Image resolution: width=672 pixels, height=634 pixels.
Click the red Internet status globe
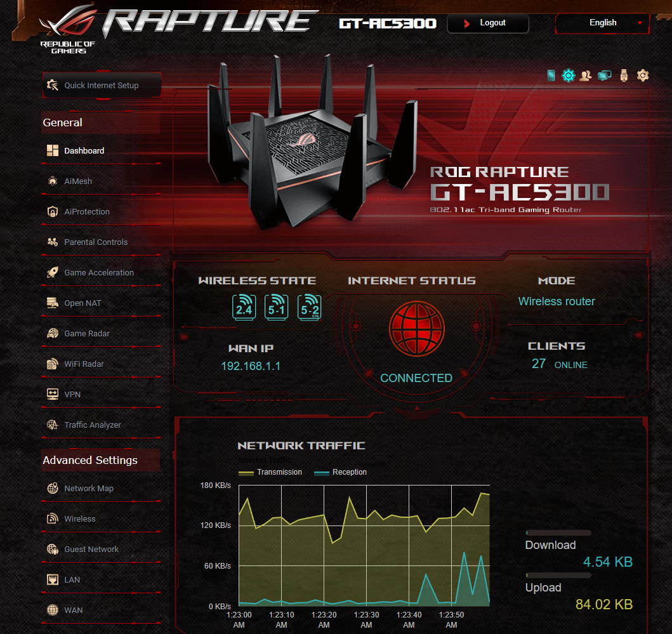416,328
